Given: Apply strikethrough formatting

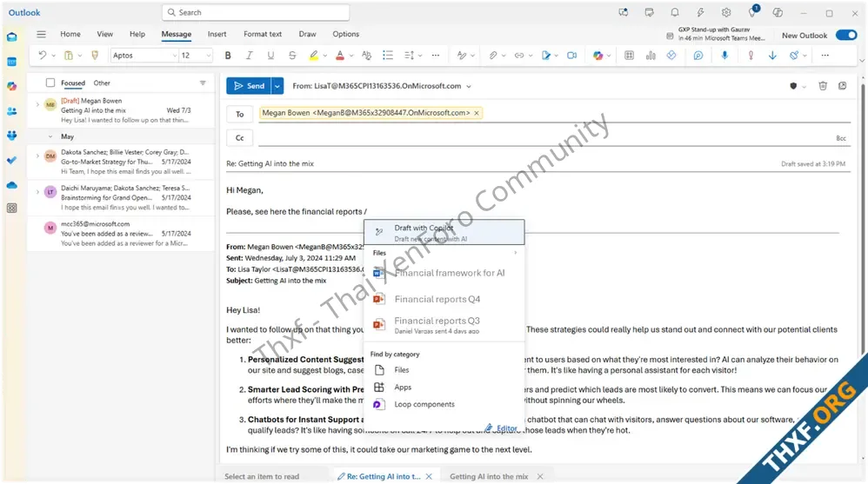Looking at the screenshot, I should [x=292, y=56].
